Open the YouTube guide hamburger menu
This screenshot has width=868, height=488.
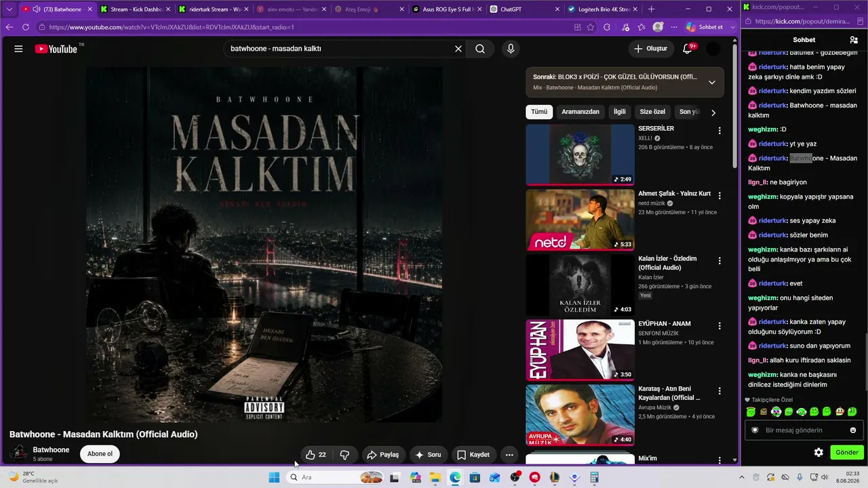click(x=18, y=49)
